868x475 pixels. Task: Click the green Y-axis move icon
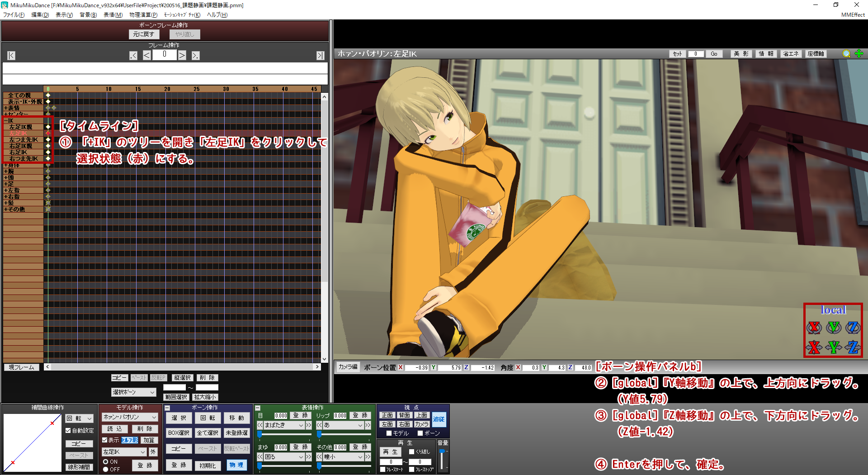[834, 347]
